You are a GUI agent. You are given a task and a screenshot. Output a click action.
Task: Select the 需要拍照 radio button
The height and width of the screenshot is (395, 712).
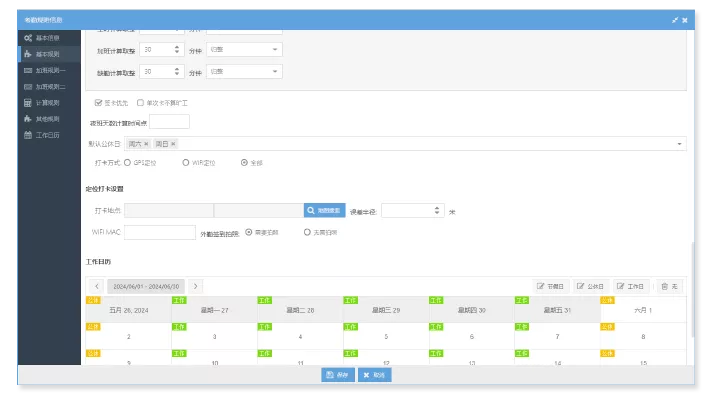(x=249, y=232)
